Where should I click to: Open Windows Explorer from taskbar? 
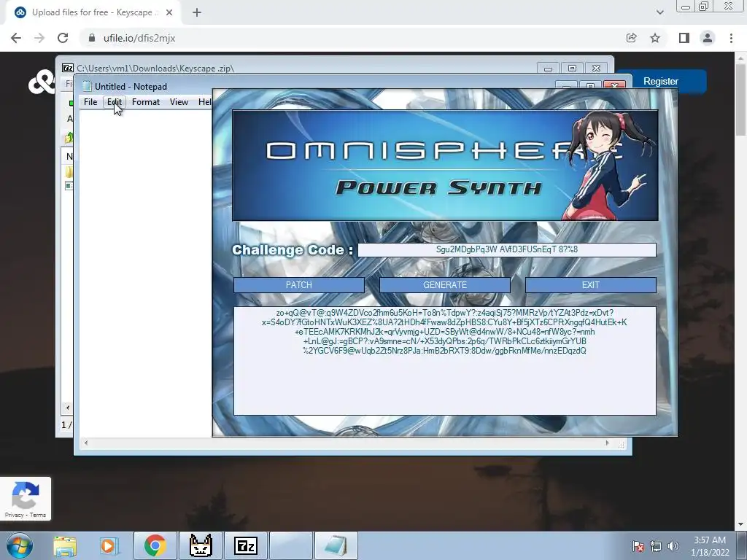(x=65, y=545)
